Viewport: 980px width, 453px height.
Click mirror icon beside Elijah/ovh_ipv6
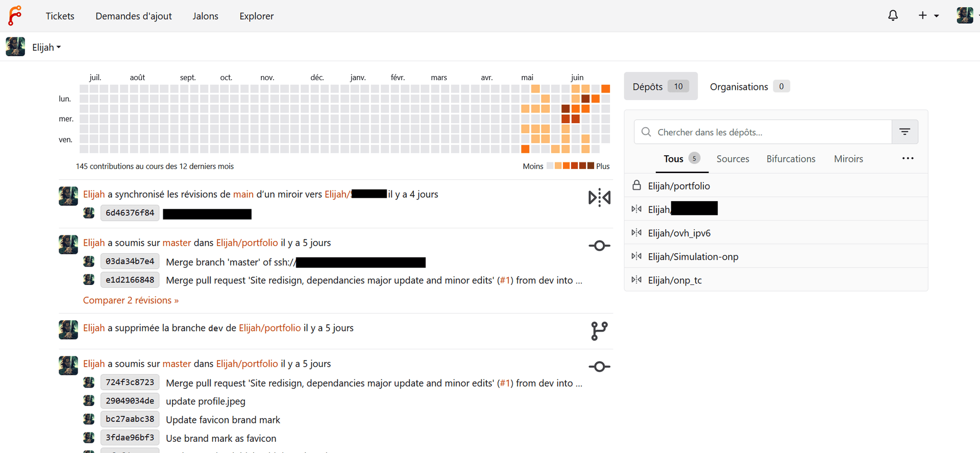pos(636,232)
